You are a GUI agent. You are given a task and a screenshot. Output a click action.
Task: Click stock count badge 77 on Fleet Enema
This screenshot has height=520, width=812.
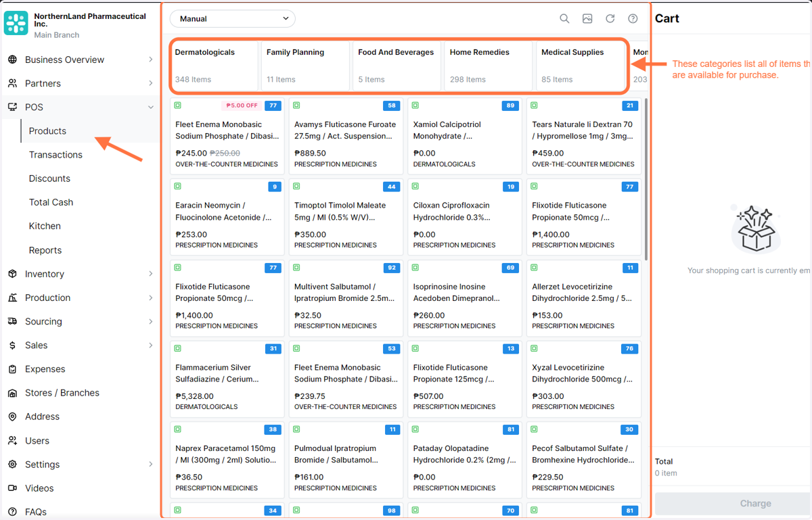[273, 105]
